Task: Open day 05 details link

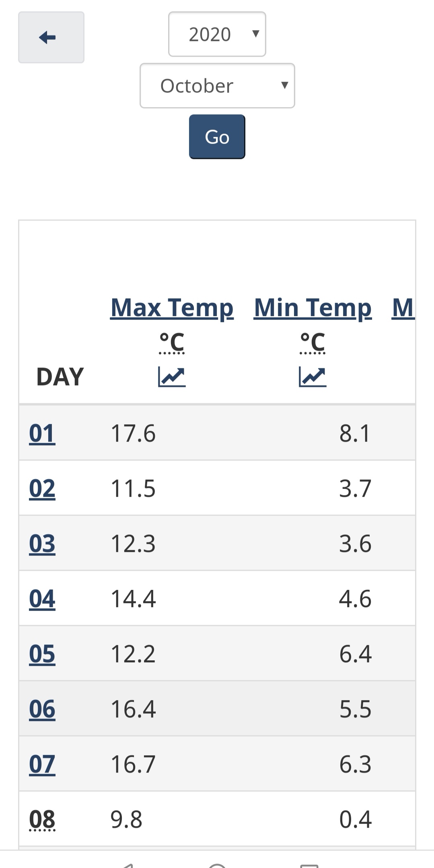Action: coord(42,654)
